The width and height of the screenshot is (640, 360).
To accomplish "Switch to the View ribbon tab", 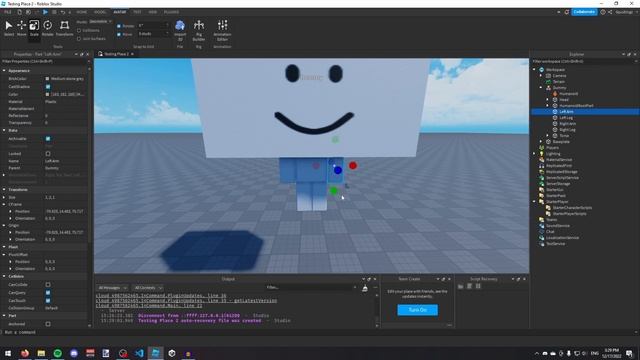I will point(153,12).
